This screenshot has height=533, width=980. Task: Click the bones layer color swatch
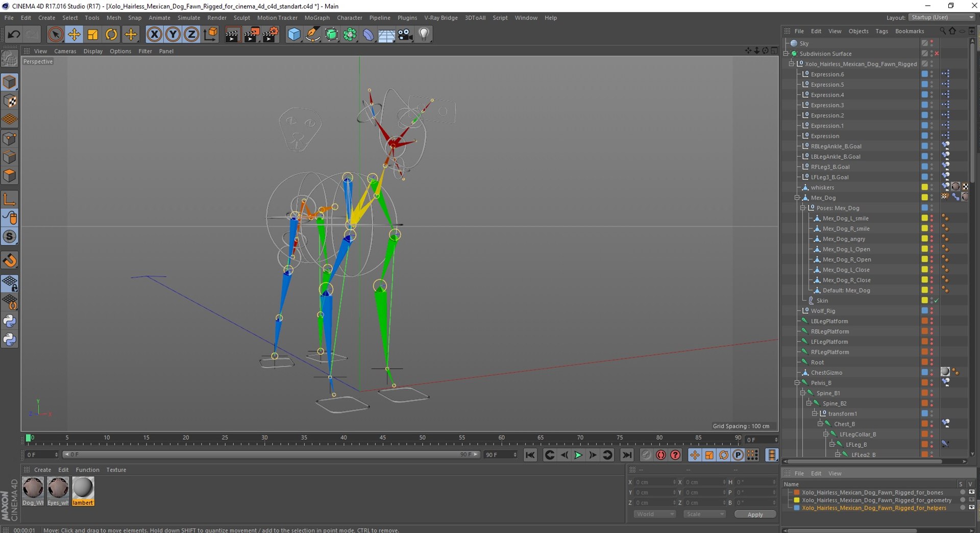(x=796, y=493)
